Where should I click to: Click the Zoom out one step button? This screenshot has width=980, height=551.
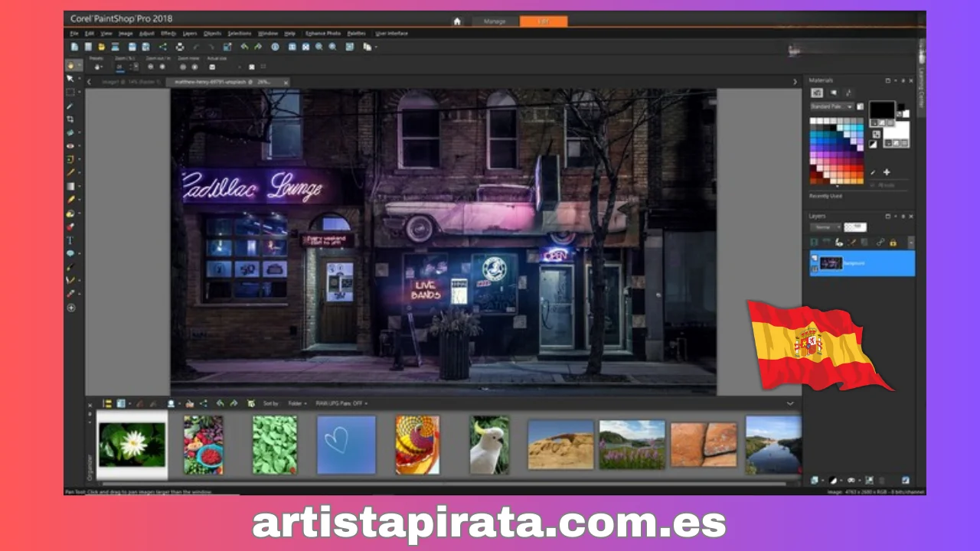click(x=150, y=67)
